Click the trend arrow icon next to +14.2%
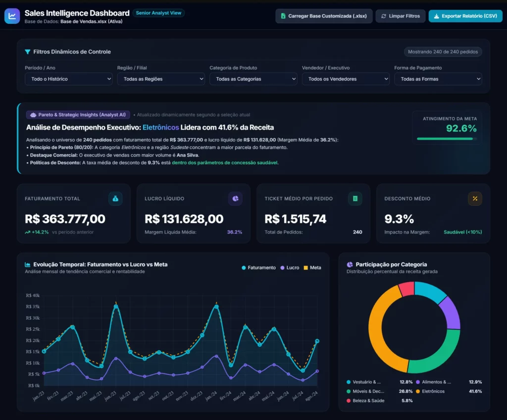The width and height of the screenshot is (507, 420). pos(28,233)
